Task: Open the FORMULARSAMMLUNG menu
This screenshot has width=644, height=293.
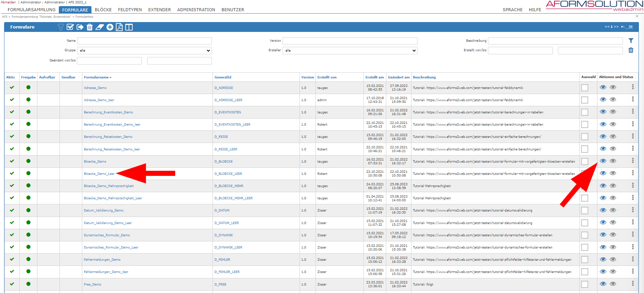Action: pos(32,10)
